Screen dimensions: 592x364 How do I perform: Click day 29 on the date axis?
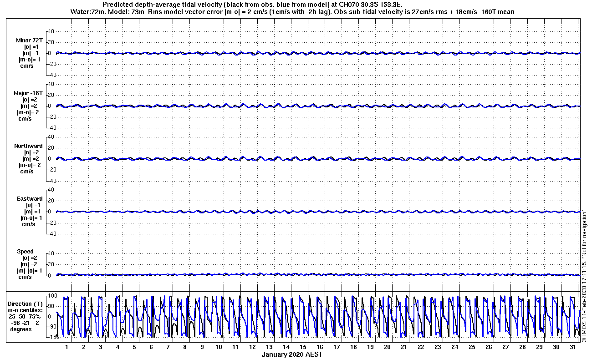[x=538, y=347]
